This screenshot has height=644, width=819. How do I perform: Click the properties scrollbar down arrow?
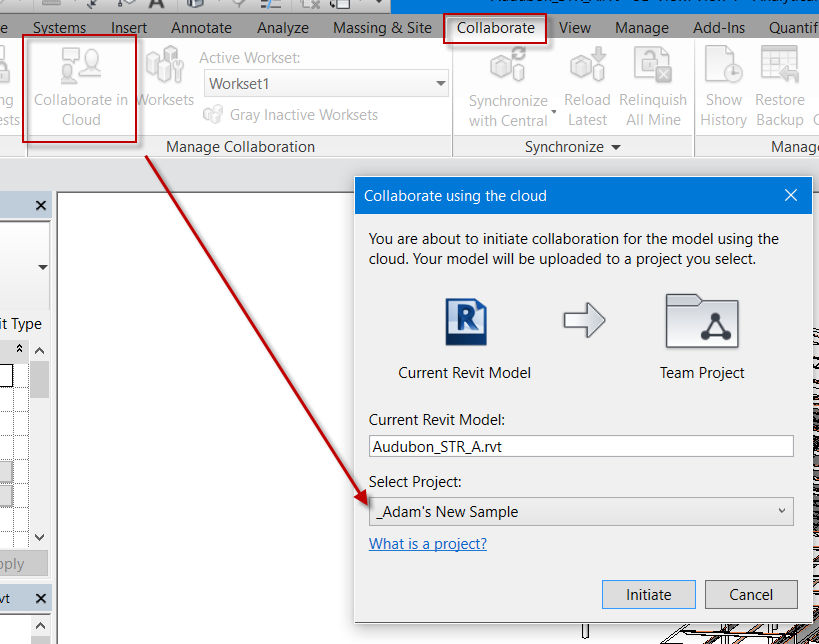(39, 537)
